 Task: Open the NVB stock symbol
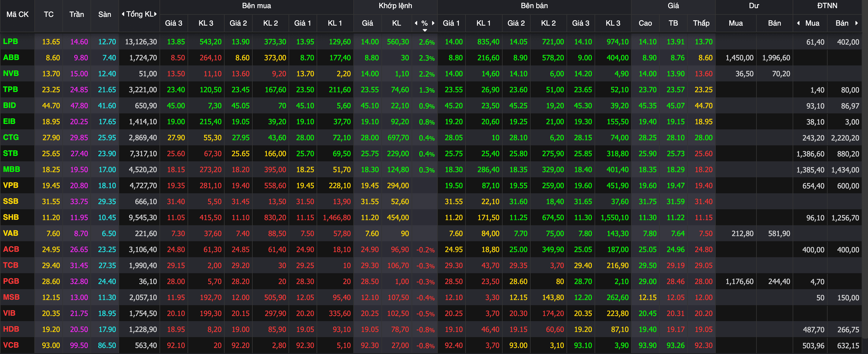point(11,74)
